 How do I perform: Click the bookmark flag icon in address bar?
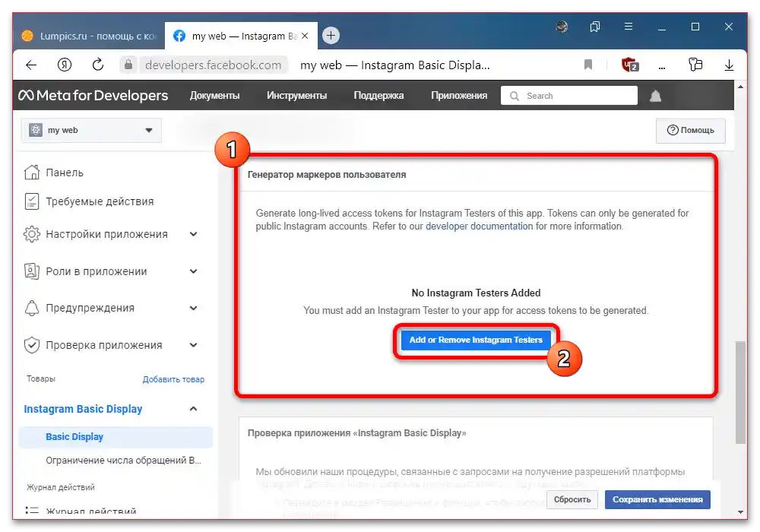click(x=587, y=65)
